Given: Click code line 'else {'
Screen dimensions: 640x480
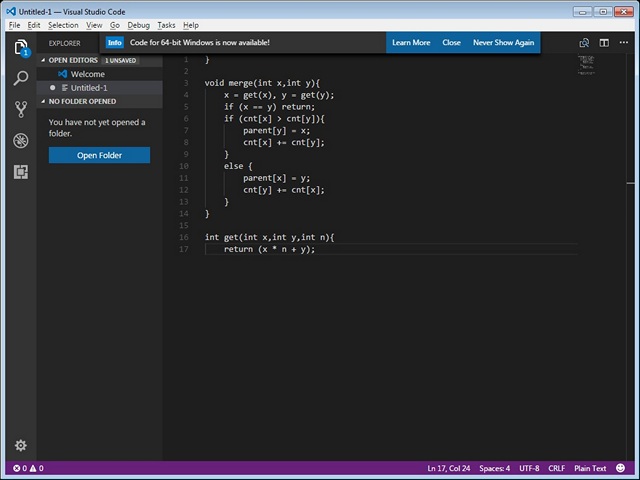Looking at the screenshot, I should (x=238, y=166).
